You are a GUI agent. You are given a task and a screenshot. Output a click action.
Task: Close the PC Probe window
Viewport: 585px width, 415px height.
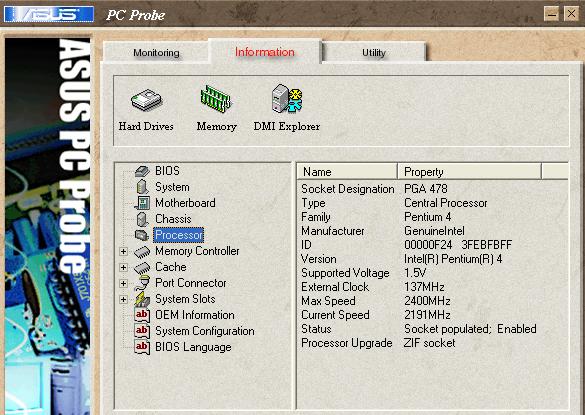point(571,14)
